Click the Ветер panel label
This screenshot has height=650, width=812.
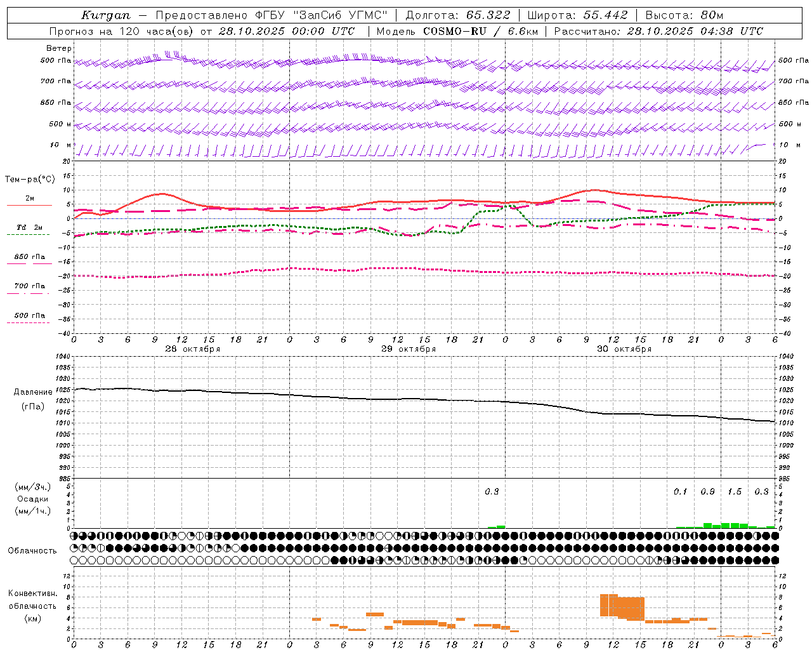click(x=59, y=48)
